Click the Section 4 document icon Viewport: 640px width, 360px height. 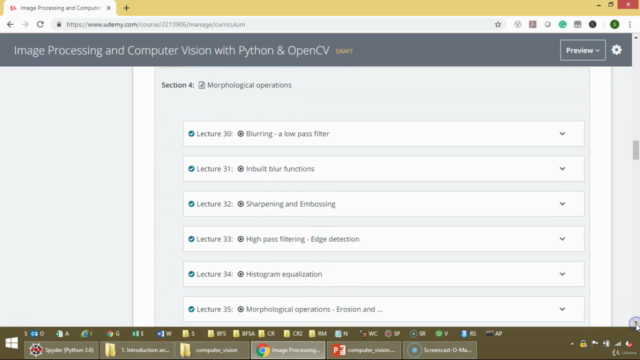tap(202, 85)
